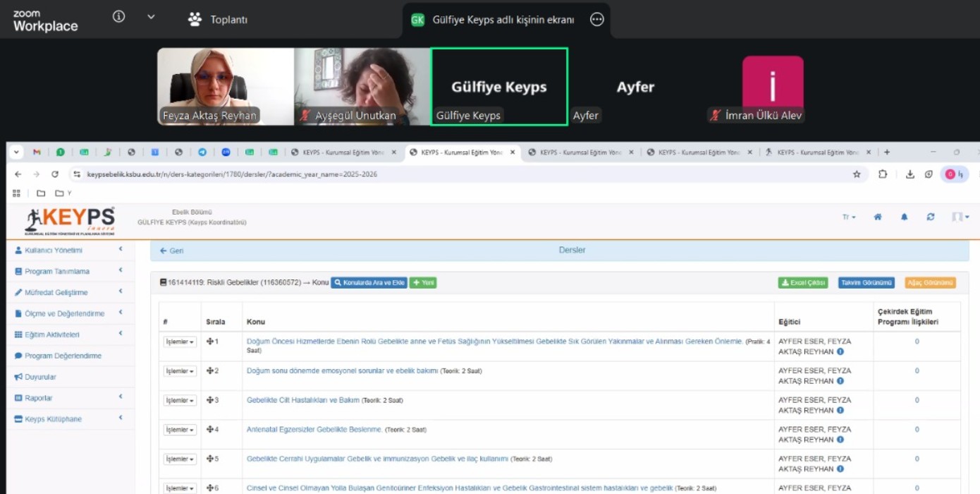
Task: Expand Müfredat Geliştirme sidebar menu
Action: [69, 292]
